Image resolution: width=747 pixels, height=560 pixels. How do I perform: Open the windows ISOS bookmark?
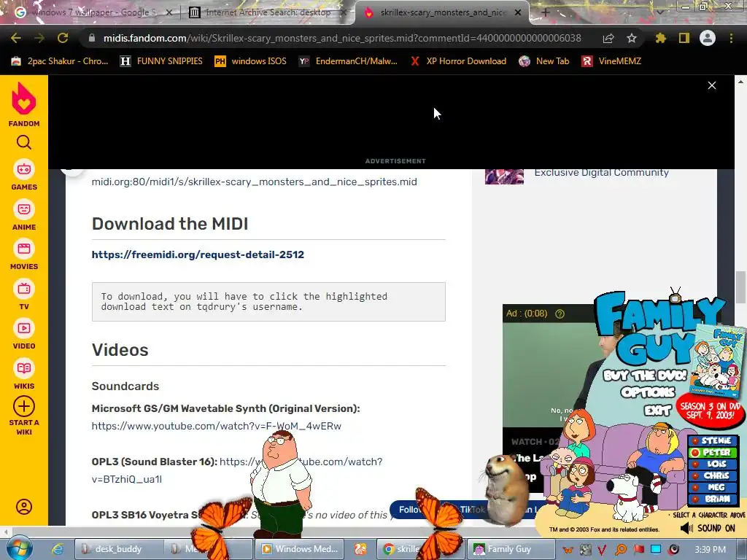[251, 61]
